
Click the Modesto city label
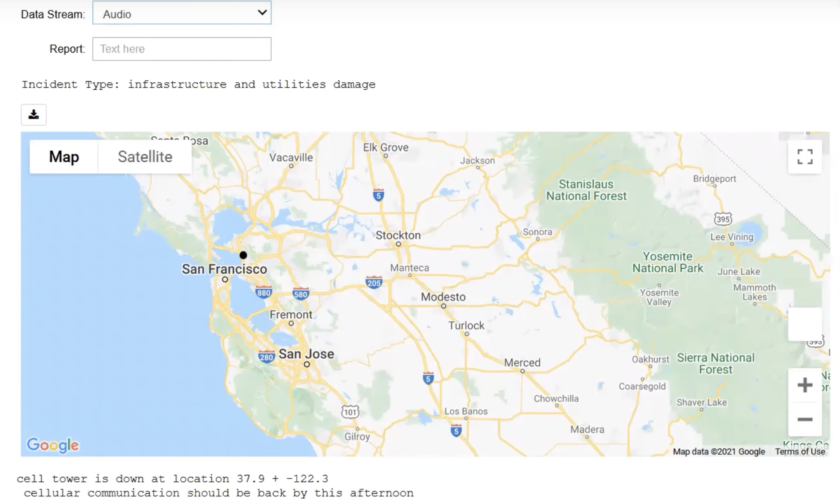(x=443, y=297)
